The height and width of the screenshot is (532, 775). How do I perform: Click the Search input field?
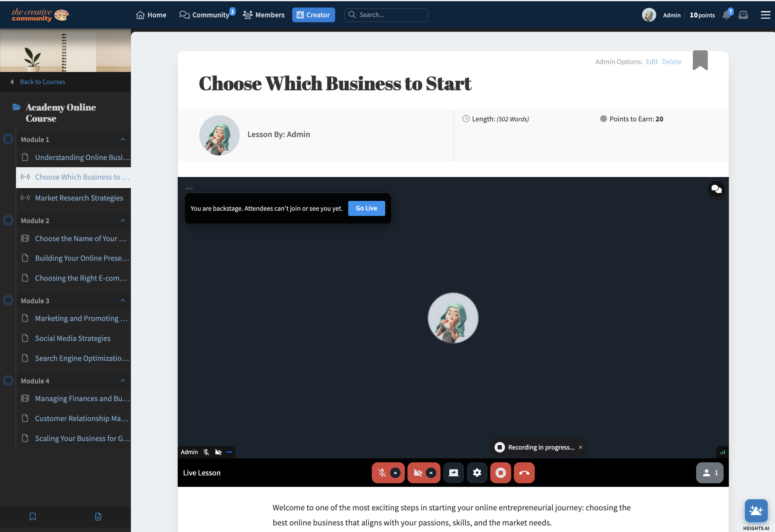click(390, 15)
